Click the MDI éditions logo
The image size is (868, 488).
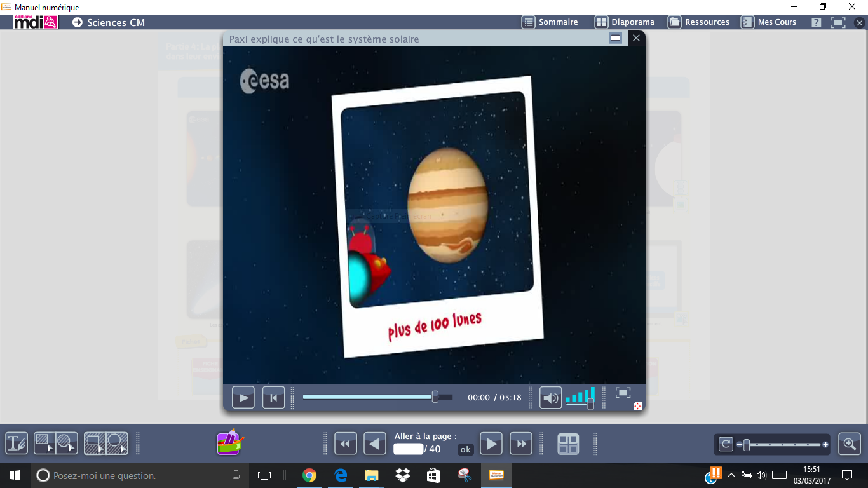(x=36, y=22)
